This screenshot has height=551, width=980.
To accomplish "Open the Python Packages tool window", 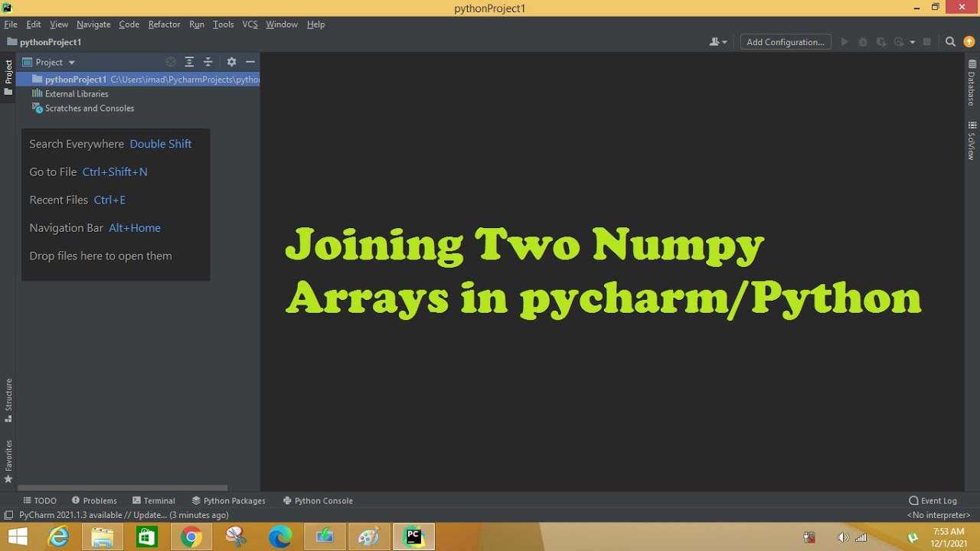I will (x=228, y=500).
